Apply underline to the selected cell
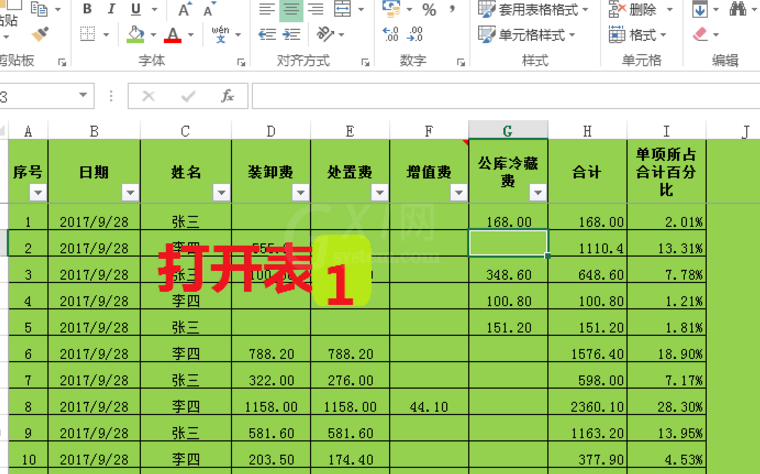The height and width of the screenshot is (474, 760). pos(136,9)
